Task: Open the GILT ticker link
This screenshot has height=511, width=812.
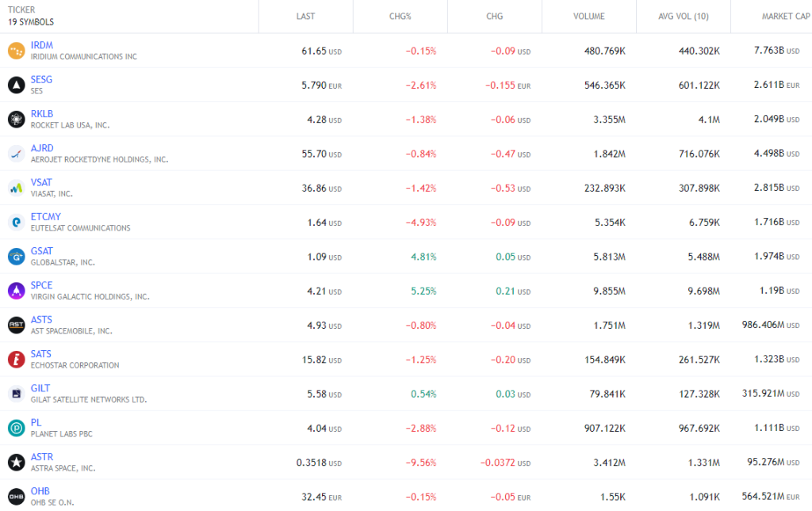Action: pos(40,388)
